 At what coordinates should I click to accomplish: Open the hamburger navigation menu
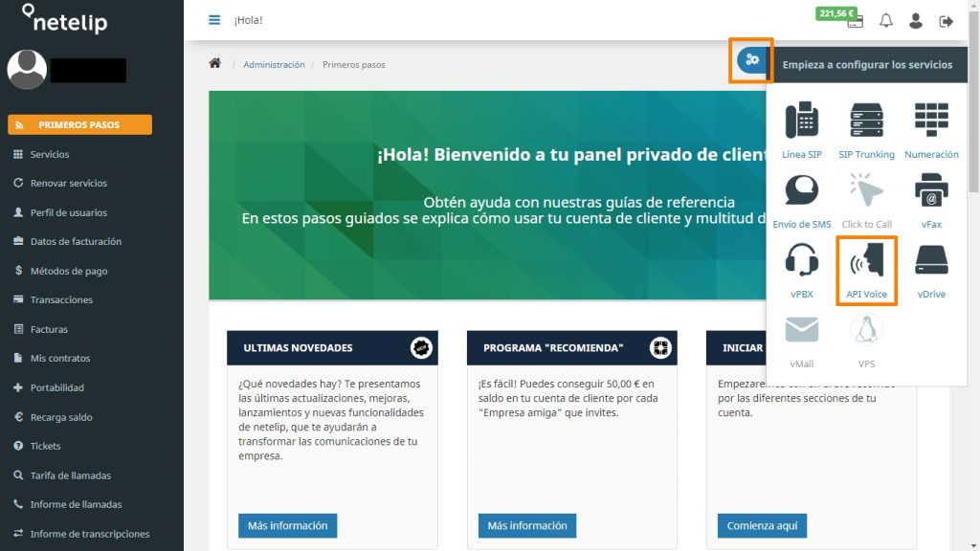coord(213,19)
